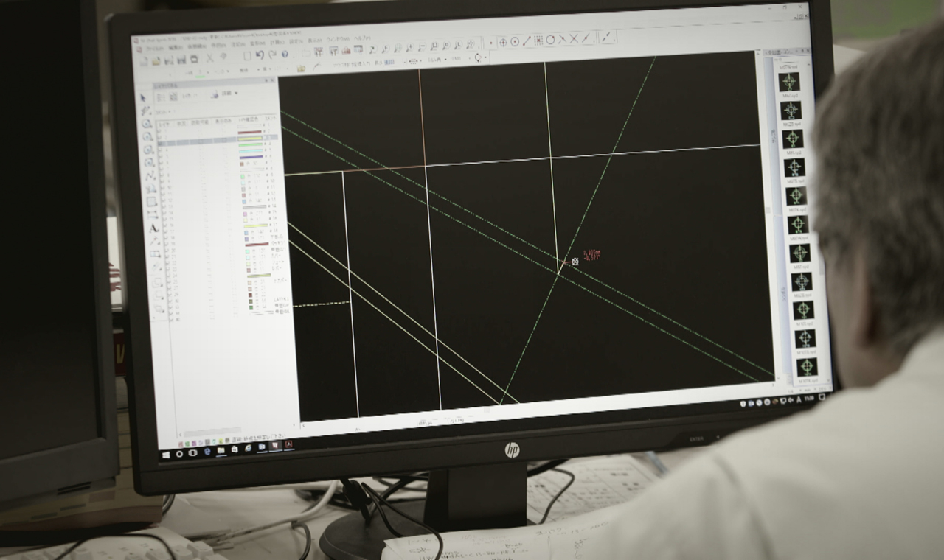Open the red Acrobat icon on the taskbar
This screenshot has width=944, height=560.
(288, 444)
